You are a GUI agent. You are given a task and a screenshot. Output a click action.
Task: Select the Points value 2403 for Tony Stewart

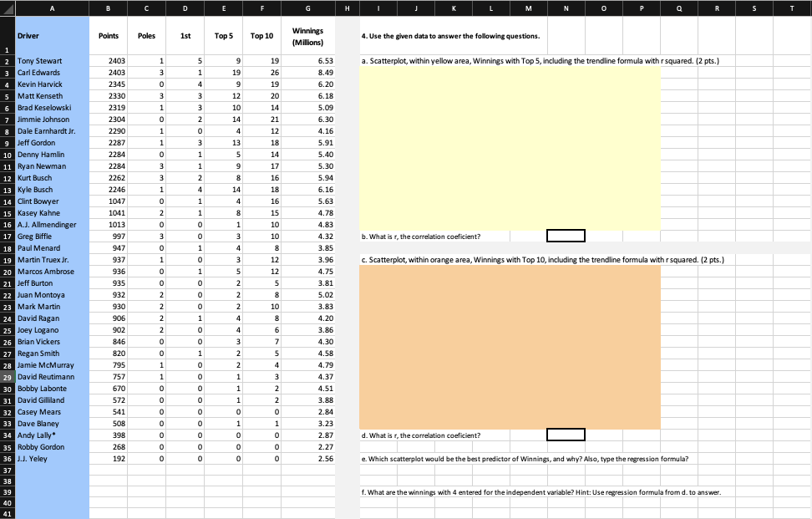(109, 60)
